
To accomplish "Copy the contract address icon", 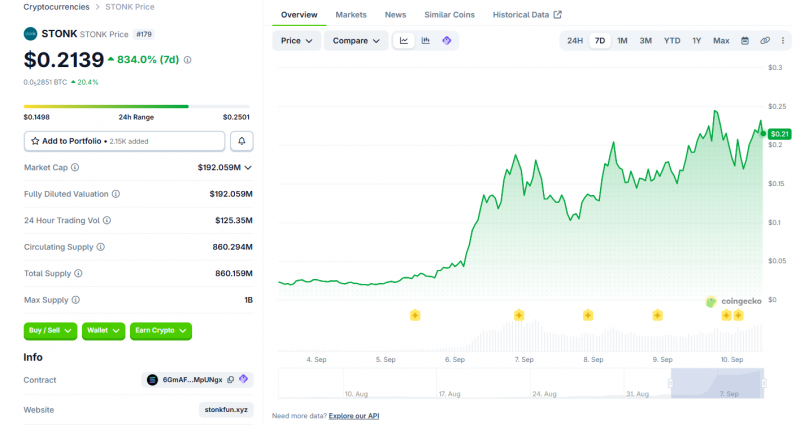I will [x=231, y=380].
